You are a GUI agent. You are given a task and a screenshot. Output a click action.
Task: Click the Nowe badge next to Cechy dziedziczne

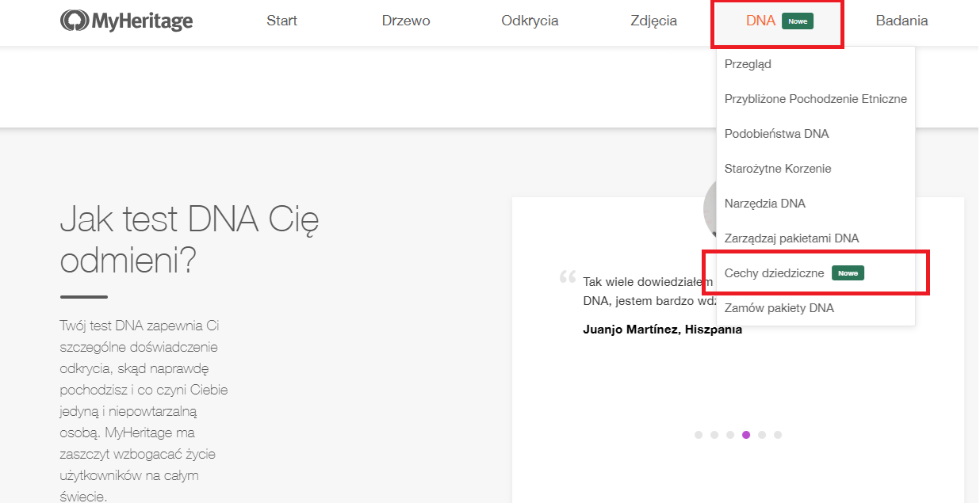click(848, 272)
